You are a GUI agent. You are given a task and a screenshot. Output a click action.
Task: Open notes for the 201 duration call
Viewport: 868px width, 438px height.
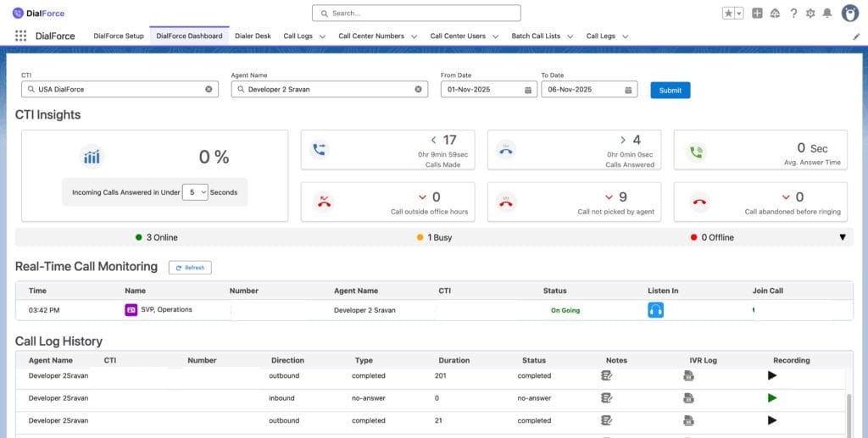[x=606, y=375]
